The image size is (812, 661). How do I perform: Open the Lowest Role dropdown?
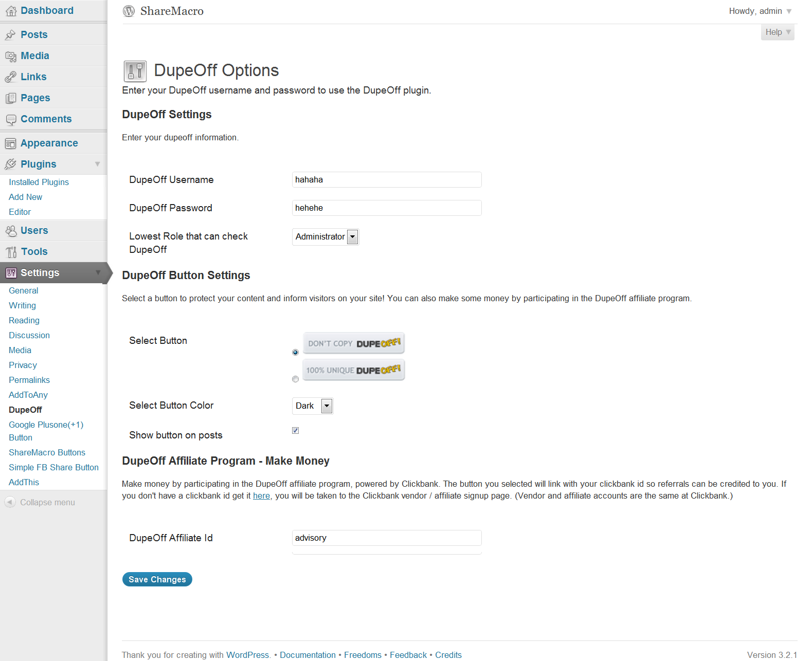pyautogui.click(x=325, y=237)
